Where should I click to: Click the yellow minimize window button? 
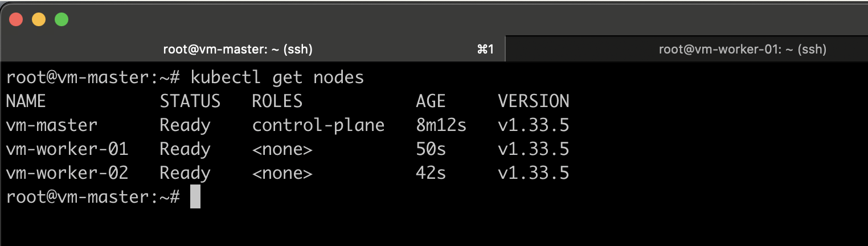click(x=38, y=19)
